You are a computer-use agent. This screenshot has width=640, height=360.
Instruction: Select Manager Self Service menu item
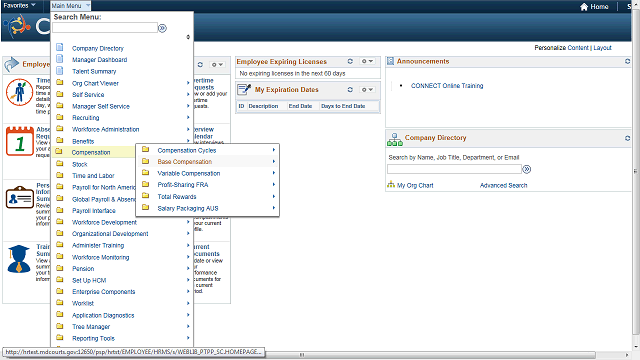tap(101, 106)
